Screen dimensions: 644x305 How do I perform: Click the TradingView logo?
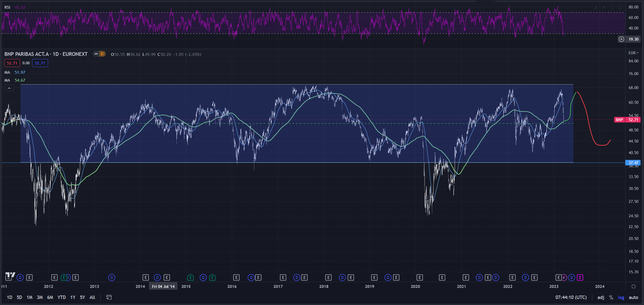pyautogui.click(x=10, y=276)
